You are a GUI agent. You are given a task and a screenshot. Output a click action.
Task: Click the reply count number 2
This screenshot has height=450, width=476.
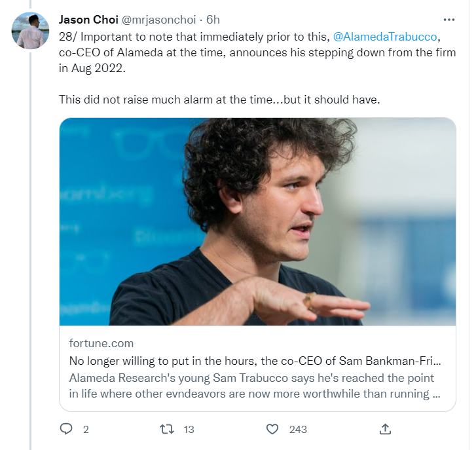click(86, 430)
